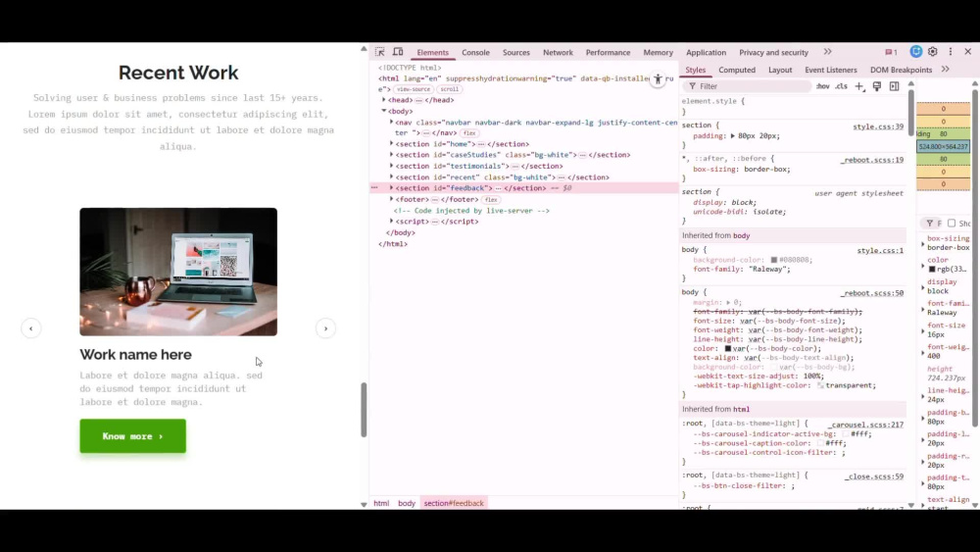Select the DOM Breakpoints tab

[x=901, y=70]
